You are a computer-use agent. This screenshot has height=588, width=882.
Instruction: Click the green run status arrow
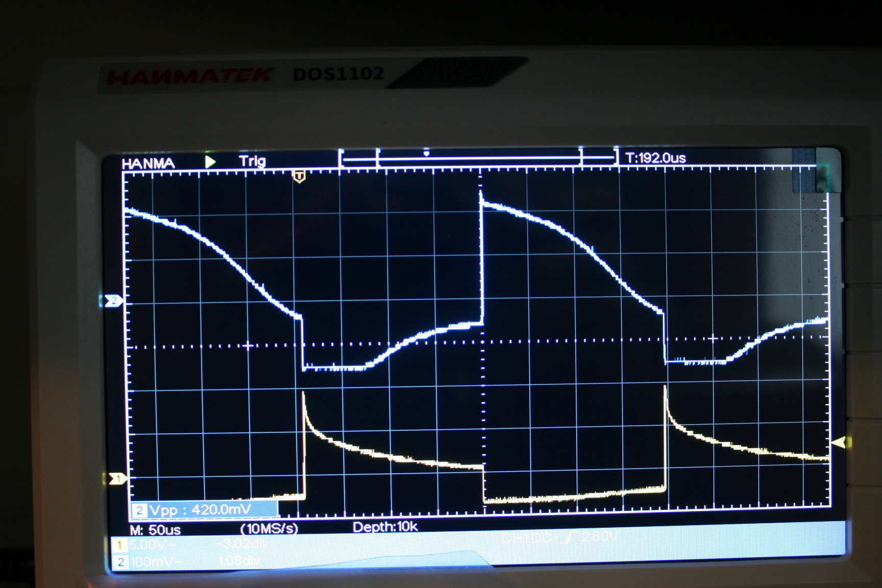(x=210, y=162)
